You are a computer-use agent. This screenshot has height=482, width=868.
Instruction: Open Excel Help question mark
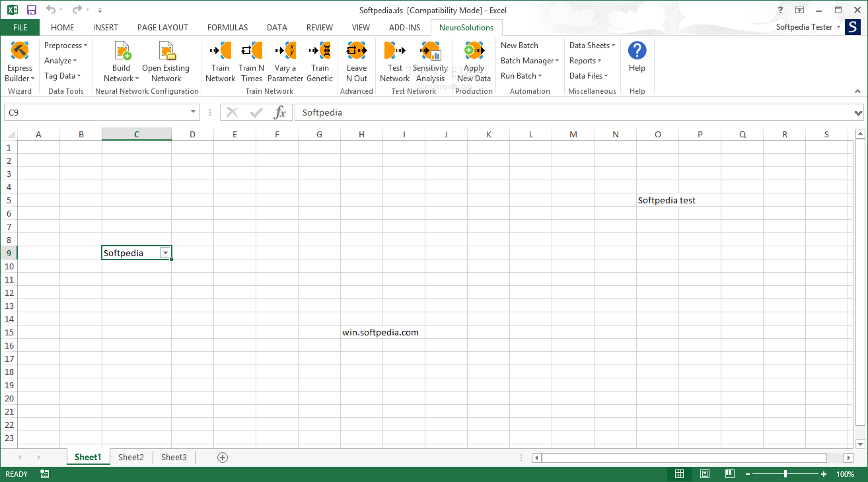point(780,10)
